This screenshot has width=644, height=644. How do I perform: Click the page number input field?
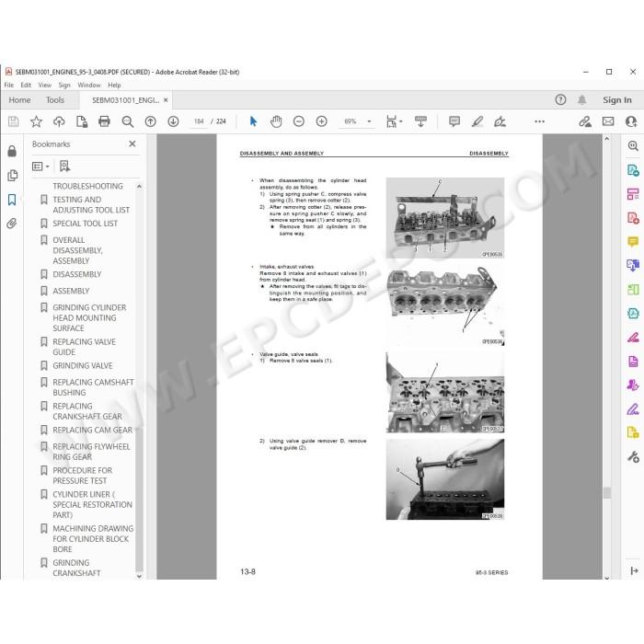coord(200,121)
